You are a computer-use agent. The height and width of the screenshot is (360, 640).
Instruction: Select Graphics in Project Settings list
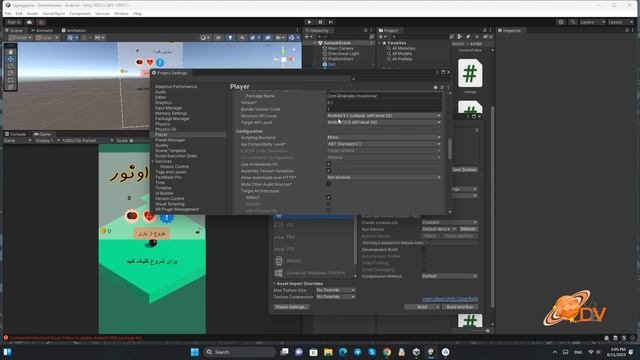coord(164,102)
